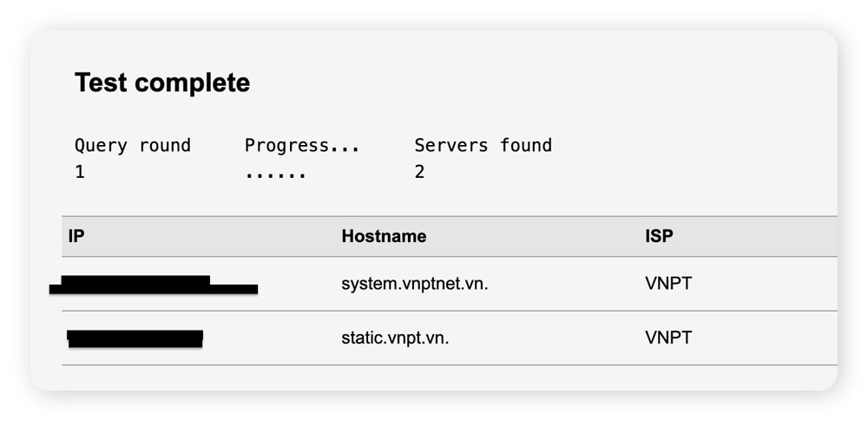Image resolution: width=868 pixels, height=421 pixels.
Task: Click the "Progress..." label
Action: tap(302, 145)
